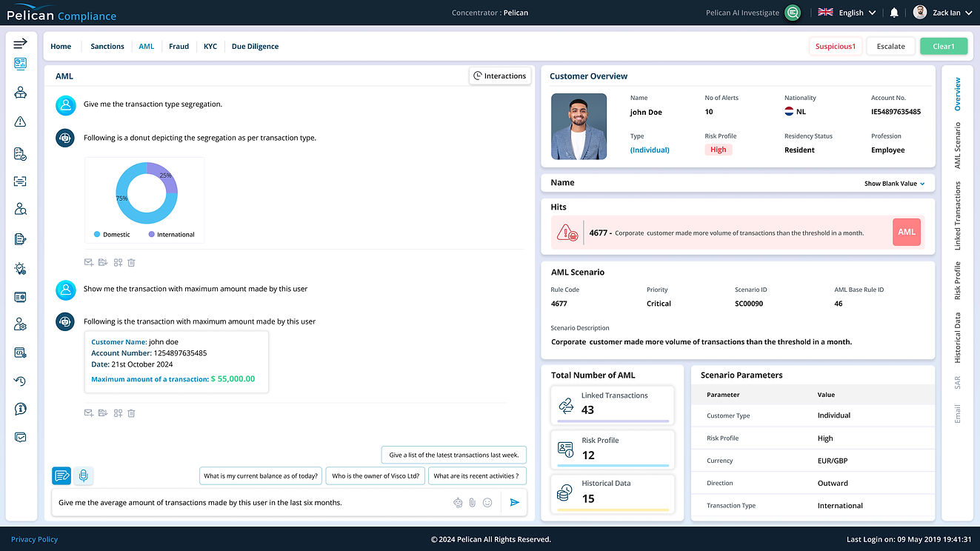Toggle the text chat mode button
980x551 pixels.
tap(61, 476)
